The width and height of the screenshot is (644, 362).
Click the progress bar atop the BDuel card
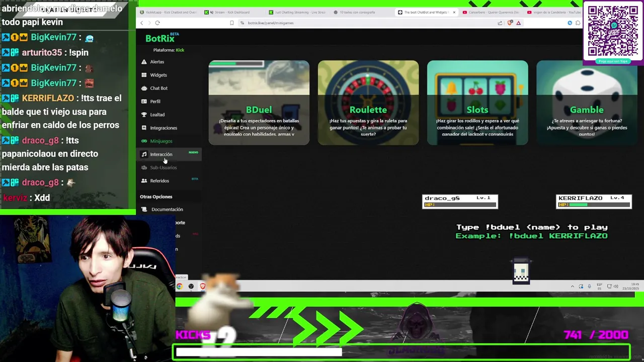coord(236,63)
